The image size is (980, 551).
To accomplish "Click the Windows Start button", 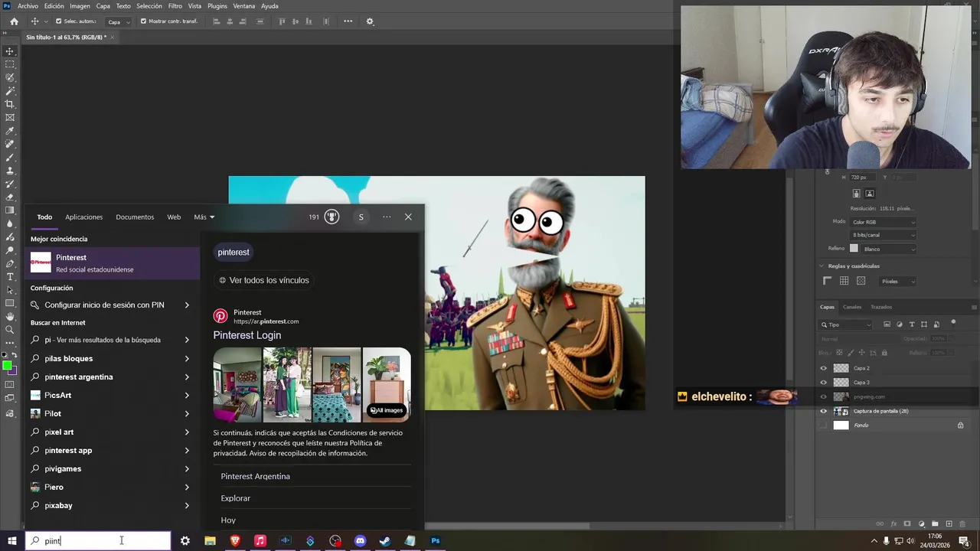I will coord(12,541).
